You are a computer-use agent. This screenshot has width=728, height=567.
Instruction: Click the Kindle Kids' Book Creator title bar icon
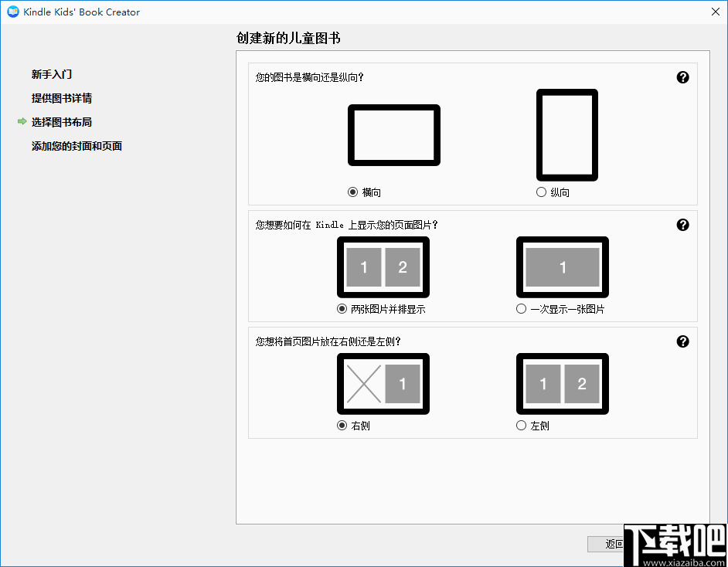11,12
